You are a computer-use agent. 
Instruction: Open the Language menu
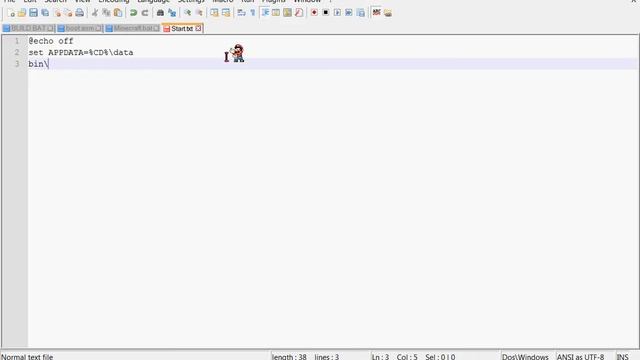tap(153, 1)
